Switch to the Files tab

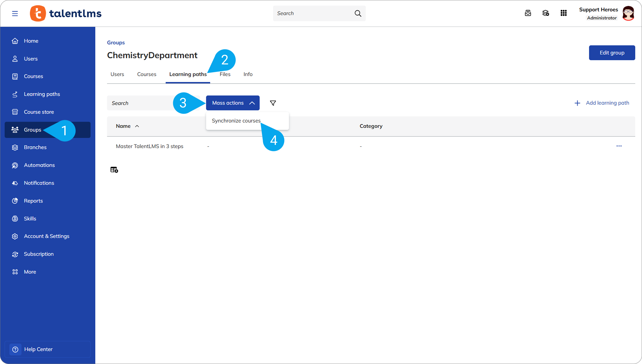pos(225,74)
